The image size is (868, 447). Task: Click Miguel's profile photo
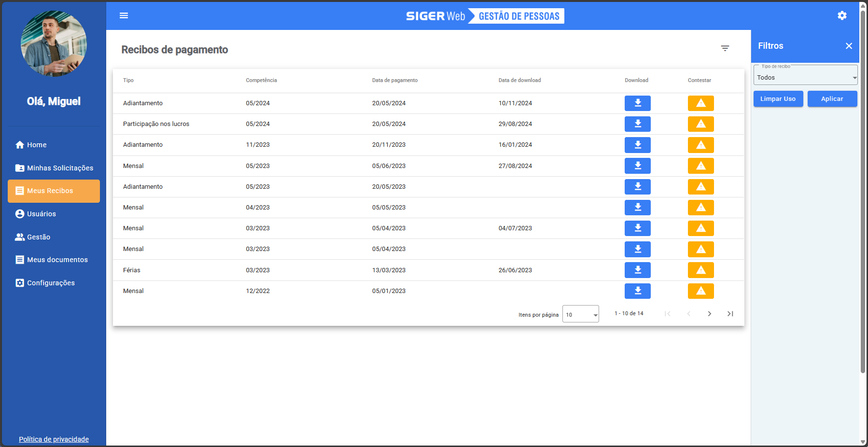[54, 44]
